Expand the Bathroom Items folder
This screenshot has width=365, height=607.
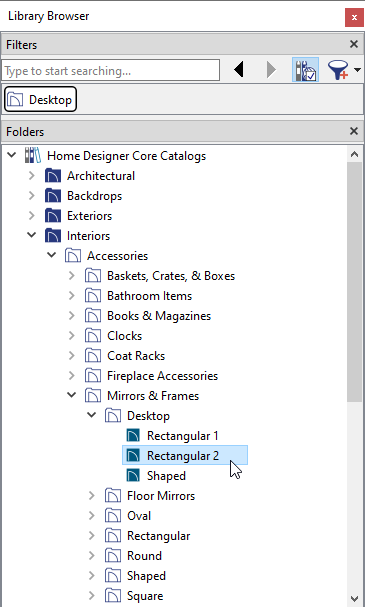point(72,296)
